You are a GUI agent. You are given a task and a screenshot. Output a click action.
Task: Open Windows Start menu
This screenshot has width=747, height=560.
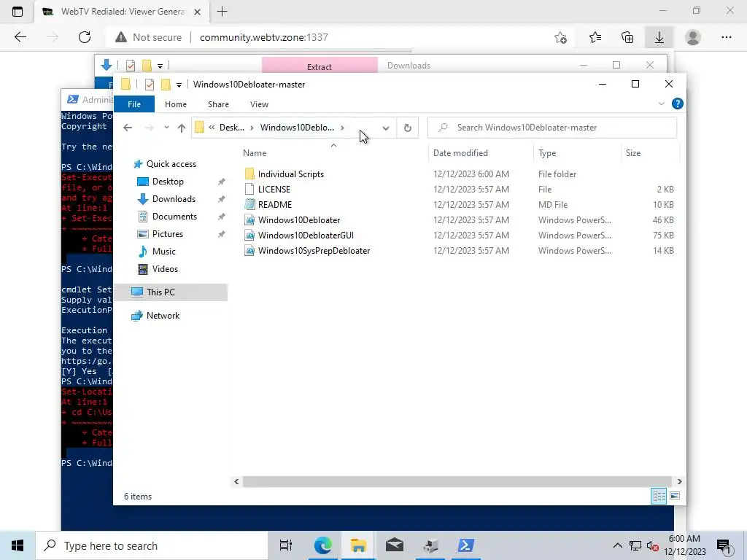pos(18,545)
